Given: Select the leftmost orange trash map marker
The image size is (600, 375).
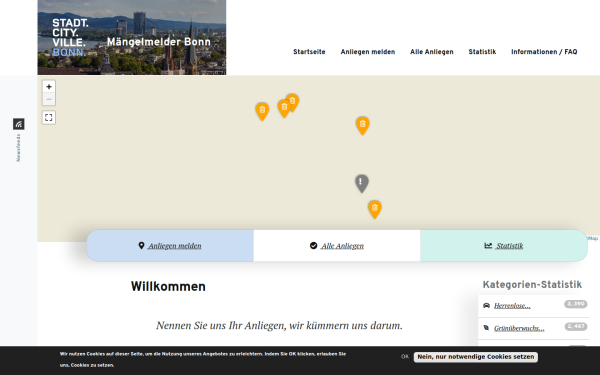Looking at the screenshot, I should tap(262, 111).
